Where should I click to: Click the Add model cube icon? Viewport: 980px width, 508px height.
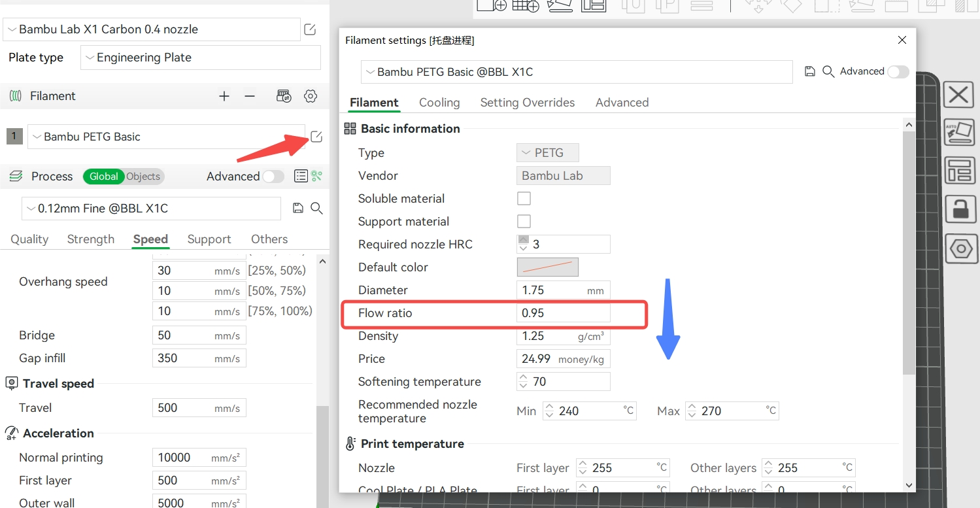492,5
